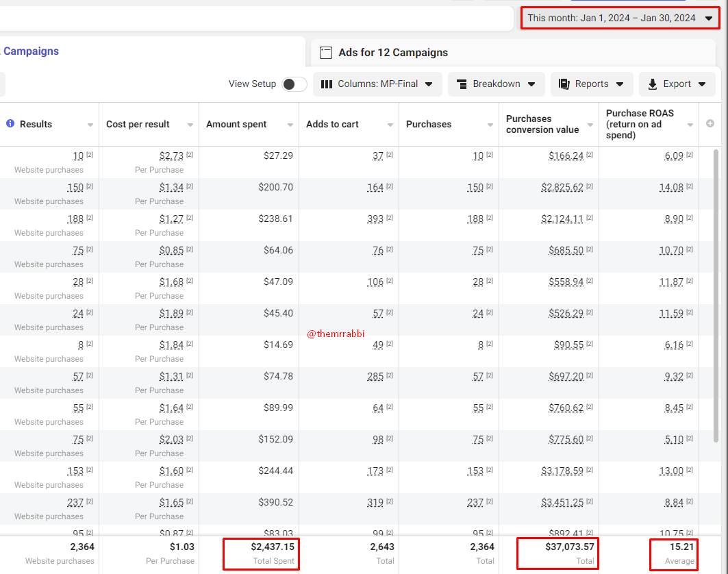Click the purchases value 188
This screenshot has width=728, height=574.
(475, 219)
